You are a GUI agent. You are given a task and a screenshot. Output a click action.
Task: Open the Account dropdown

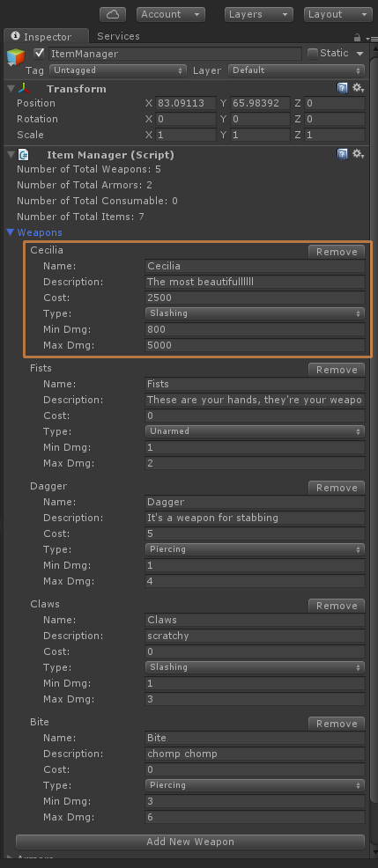(x=171, y=14)
